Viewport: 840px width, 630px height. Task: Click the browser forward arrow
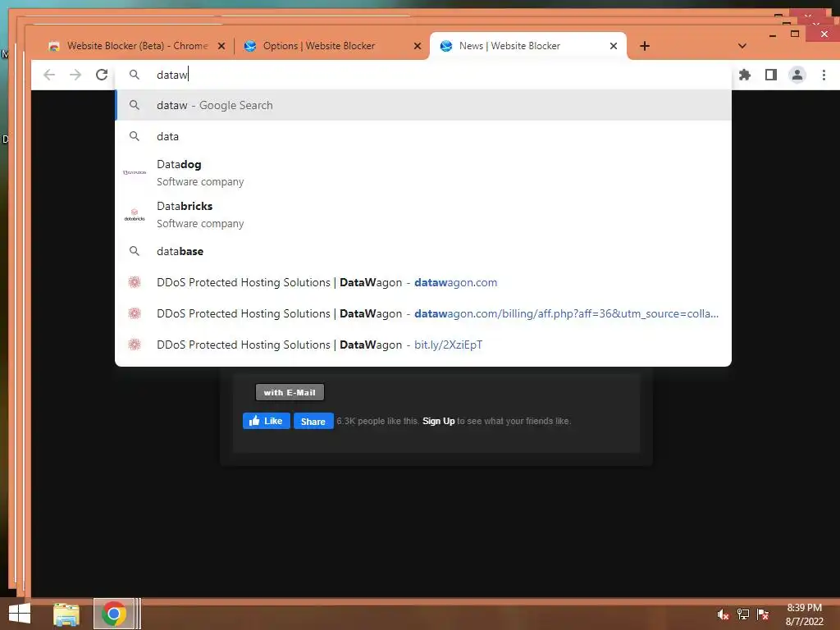click(x=75, y=75)
